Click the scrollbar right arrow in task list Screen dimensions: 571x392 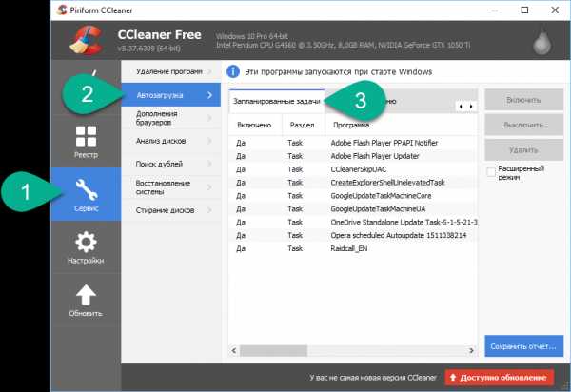471,350
